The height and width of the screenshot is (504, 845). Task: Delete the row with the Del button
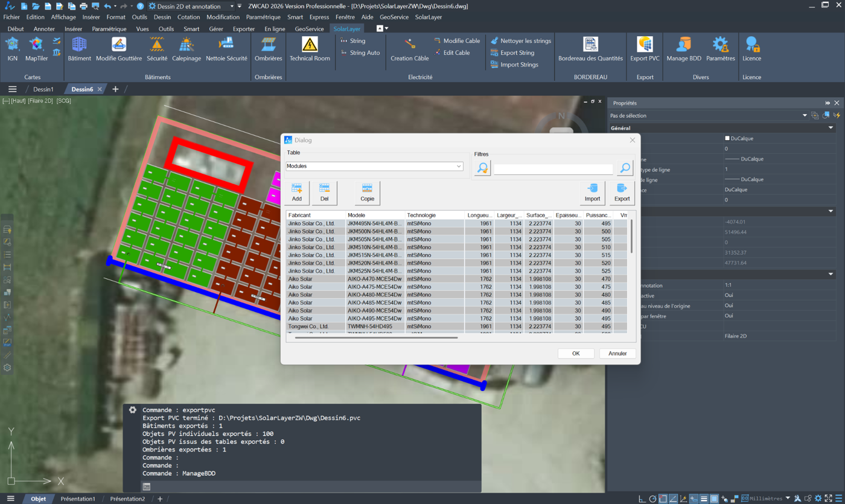coord(325,193)
